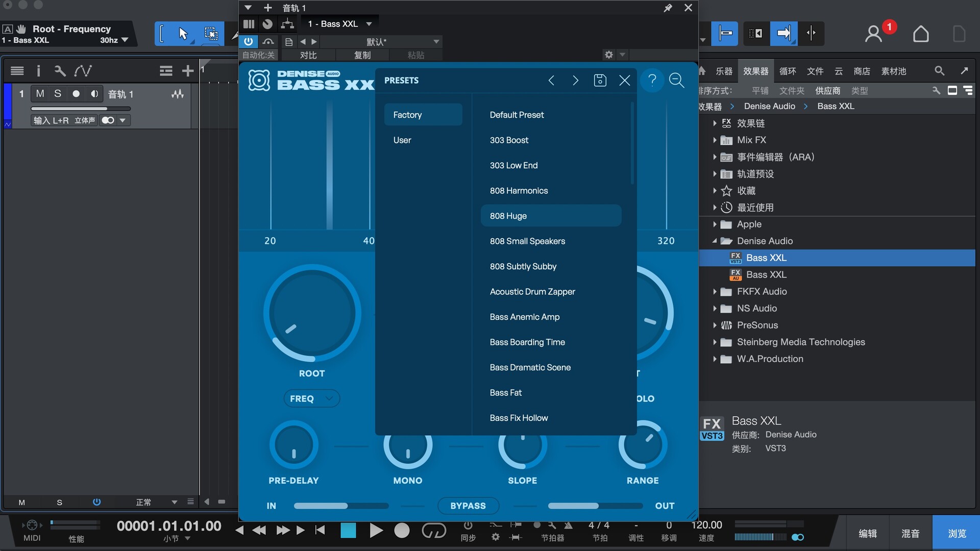Viewport: 980px width, 551px height.
Task: Solo track 音轨 1
Action: click(x=58, y=93)
